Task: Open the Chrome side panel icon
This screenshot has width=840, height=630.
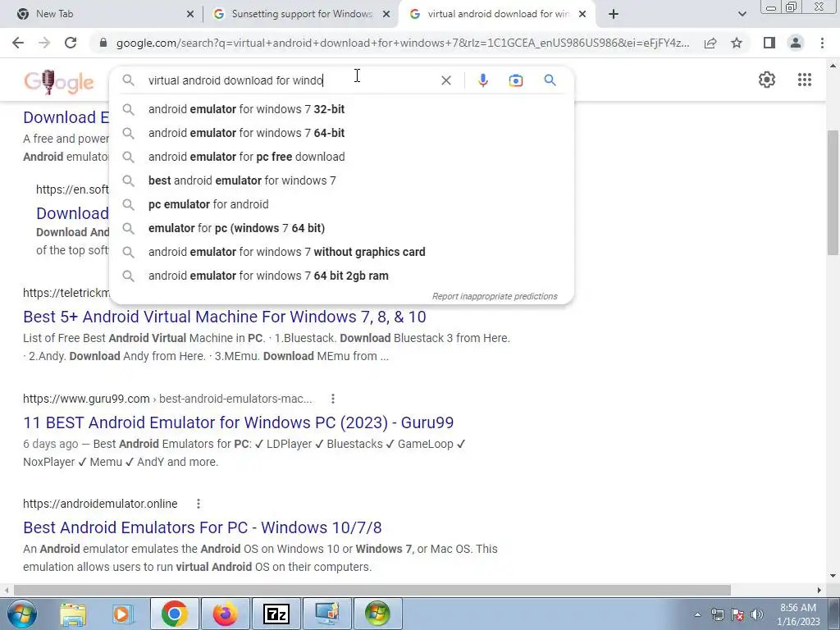Action: pos(769,43)
